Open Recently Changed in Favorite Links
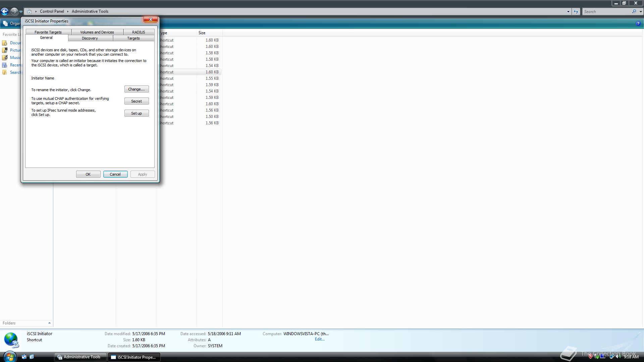 [x=11, y=65]
